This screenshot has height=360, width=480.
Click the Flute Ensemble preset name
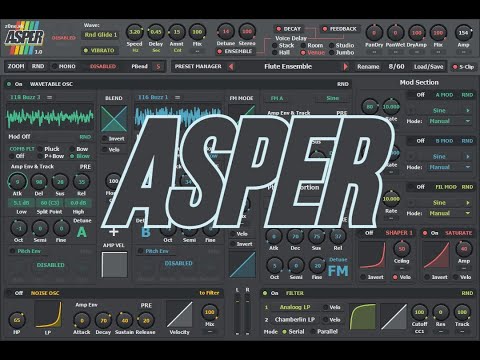click(288, 66)
